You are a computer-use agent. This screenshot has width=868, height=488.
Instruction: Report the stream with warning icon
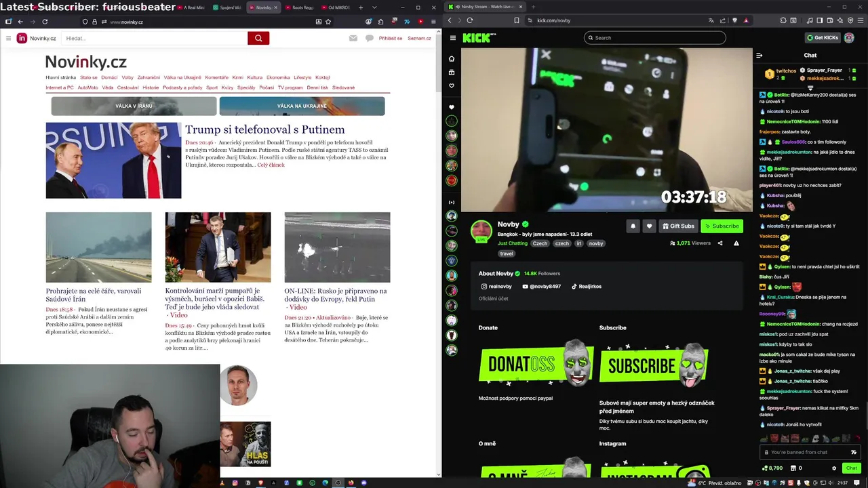(736, 243)
